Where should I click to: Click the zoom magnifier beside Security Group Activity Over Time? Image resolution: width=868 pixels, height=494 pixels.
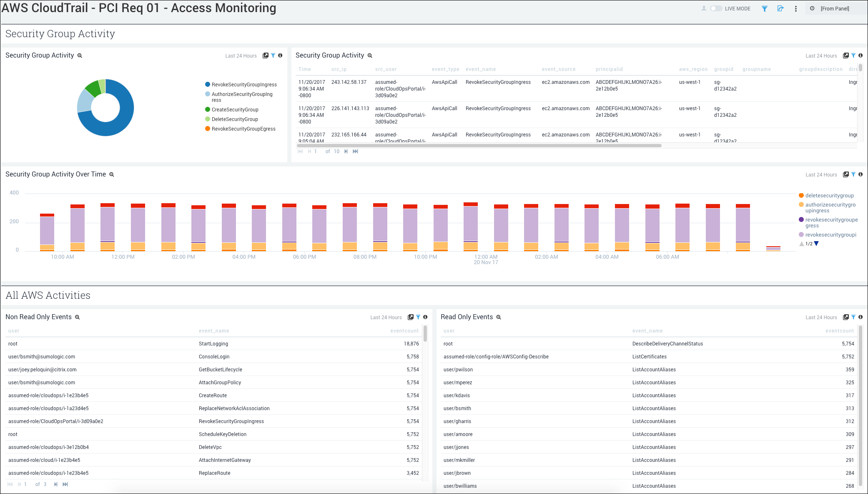coord(112,174)
